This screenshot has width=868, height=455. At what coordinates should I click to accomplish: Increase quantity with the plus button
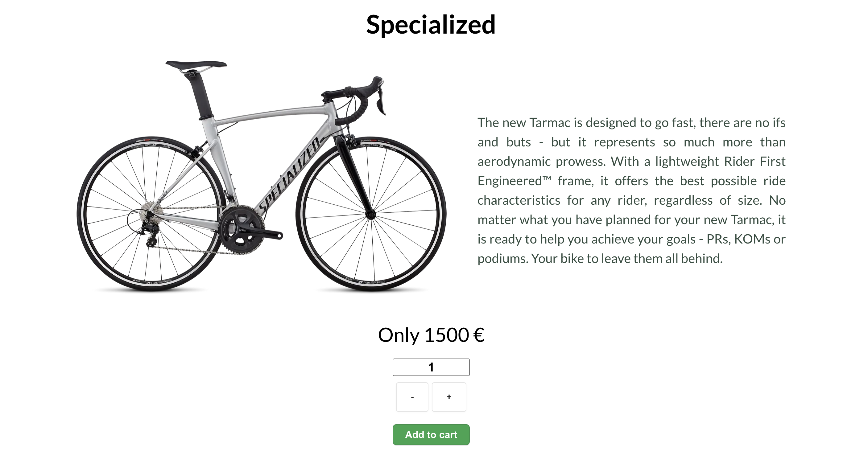tap(448, 397)
